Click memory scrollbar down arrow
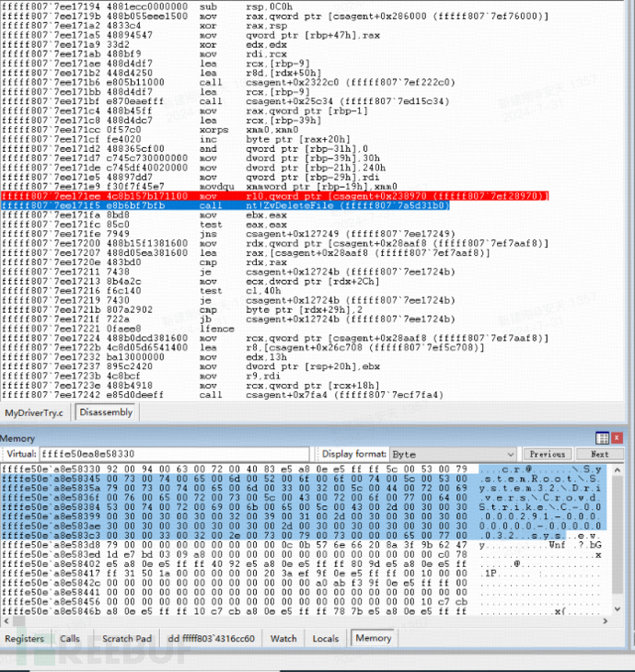Screen dimensions: 635x672 pyautogui.click(x=617, y=608)
